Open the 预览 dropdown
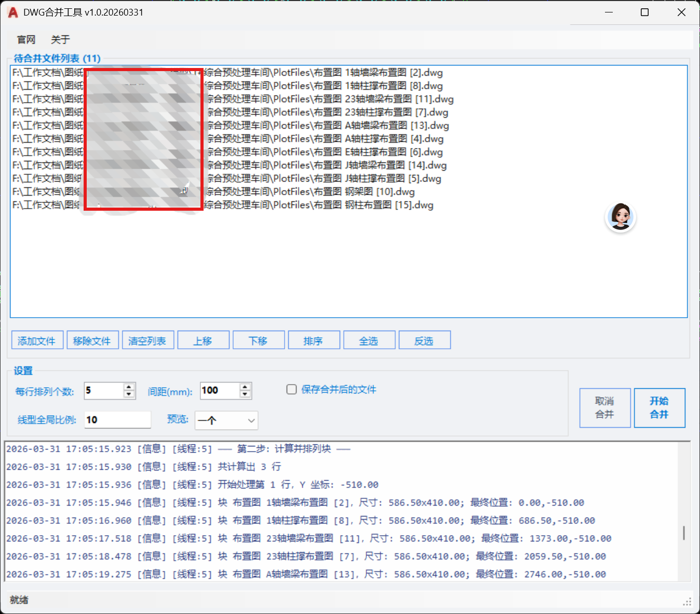This screenshot has height=614, width=700. pos(226,420)
